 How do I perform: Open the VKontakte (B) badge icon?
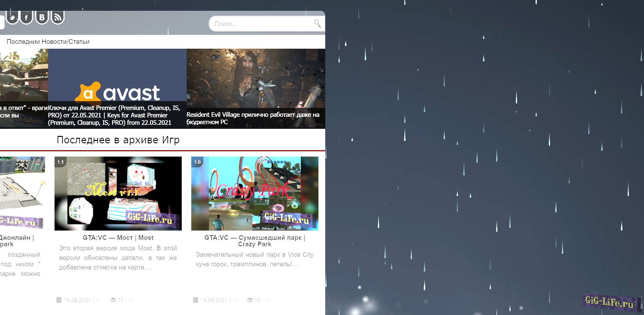(x=42, y=17)
